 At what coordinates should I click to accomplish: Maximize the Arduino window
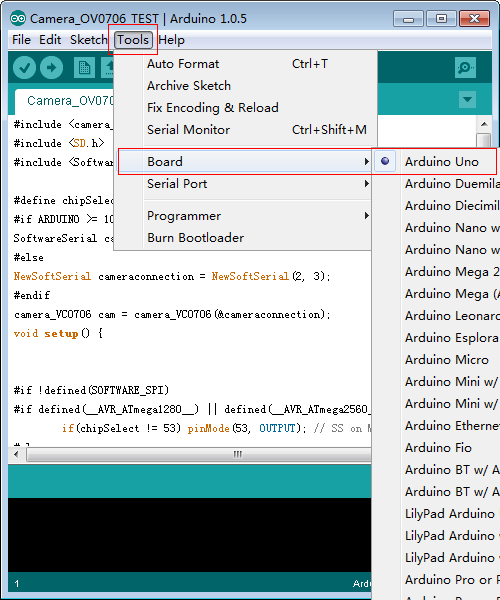tap(441, 18)
